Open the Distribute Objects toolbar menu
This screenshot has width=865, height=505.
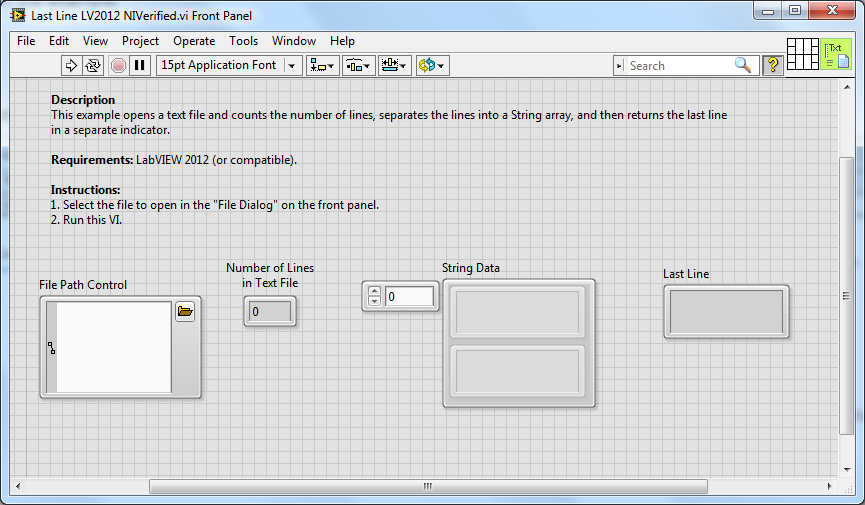click(x=359, y=66)
